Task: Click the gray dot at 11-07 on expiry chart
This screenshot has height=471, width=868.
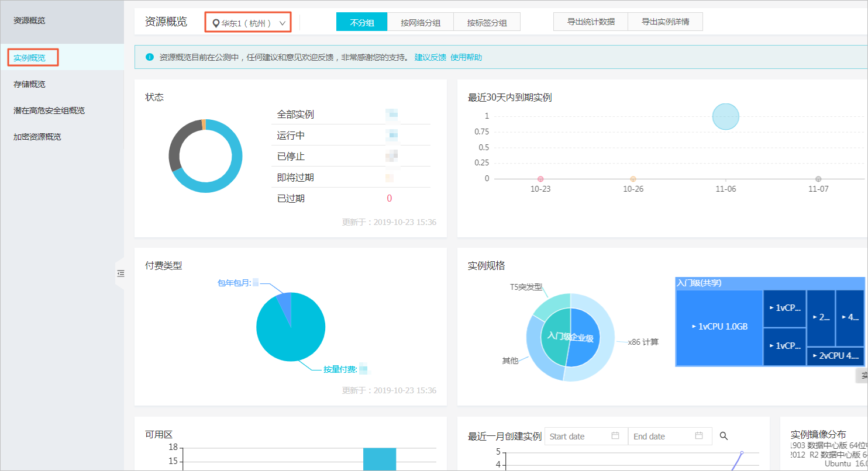Action: [818, 179]
